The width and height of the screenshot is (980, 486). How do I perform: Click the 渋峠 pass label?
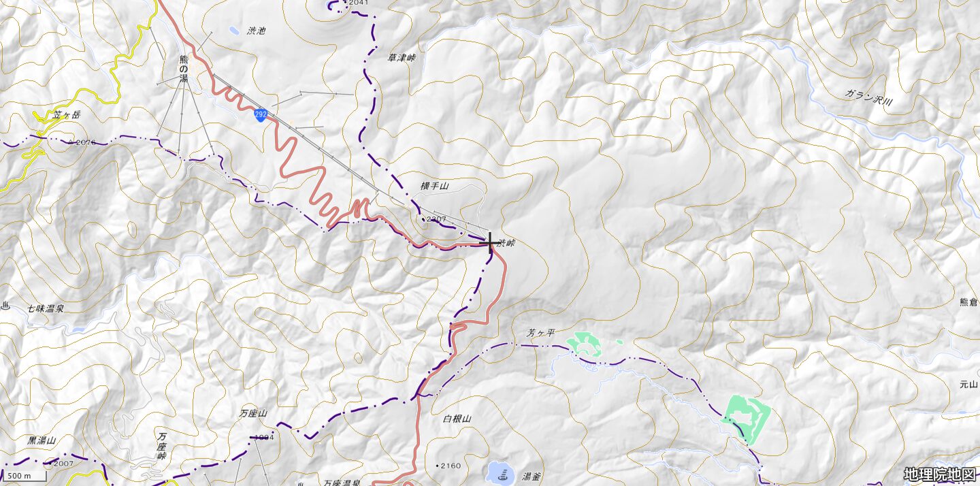click(506, 242)
